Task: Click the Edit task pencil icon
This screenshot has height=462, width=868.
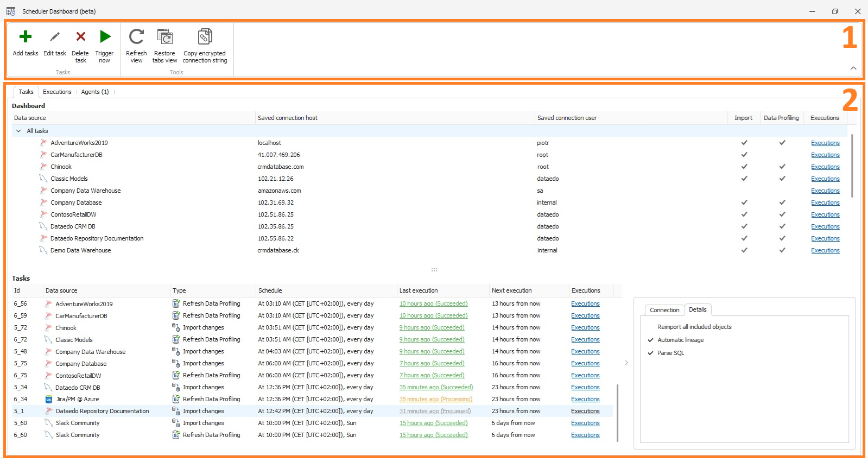Action: (55, 36)
